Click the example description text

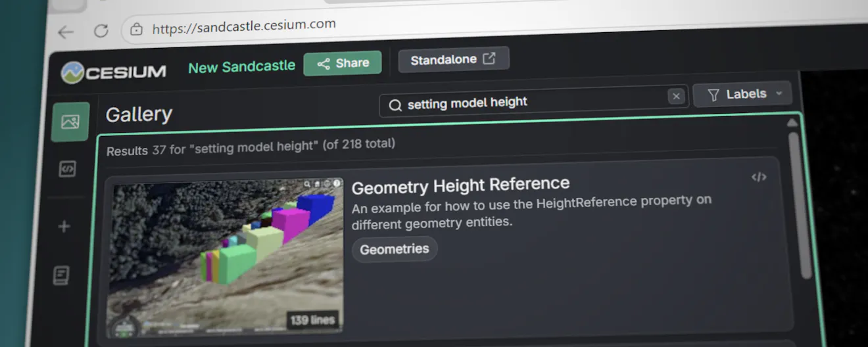pyautogui.click(x=531, y=212)
